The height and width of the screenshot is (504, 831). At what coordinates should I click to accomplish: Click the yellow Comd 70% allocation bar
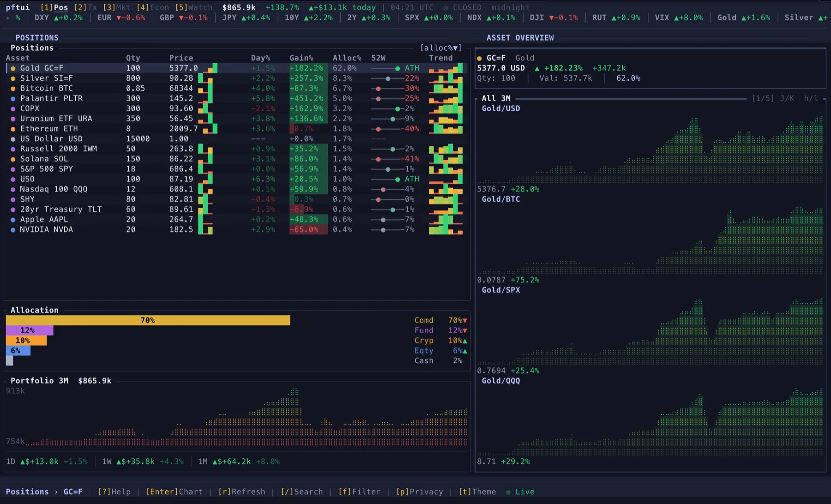[x=148, y=320]
